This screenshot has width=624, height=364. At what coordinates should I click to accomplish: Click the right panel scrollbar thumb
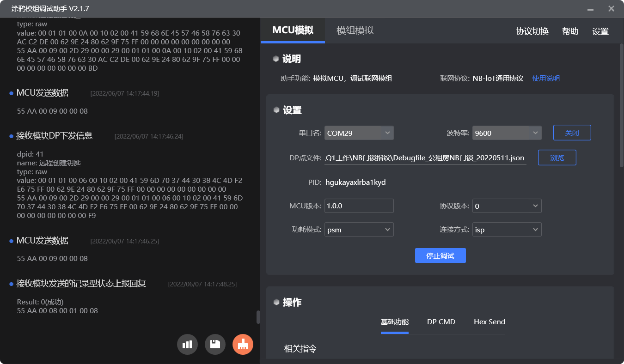(622, 105)
